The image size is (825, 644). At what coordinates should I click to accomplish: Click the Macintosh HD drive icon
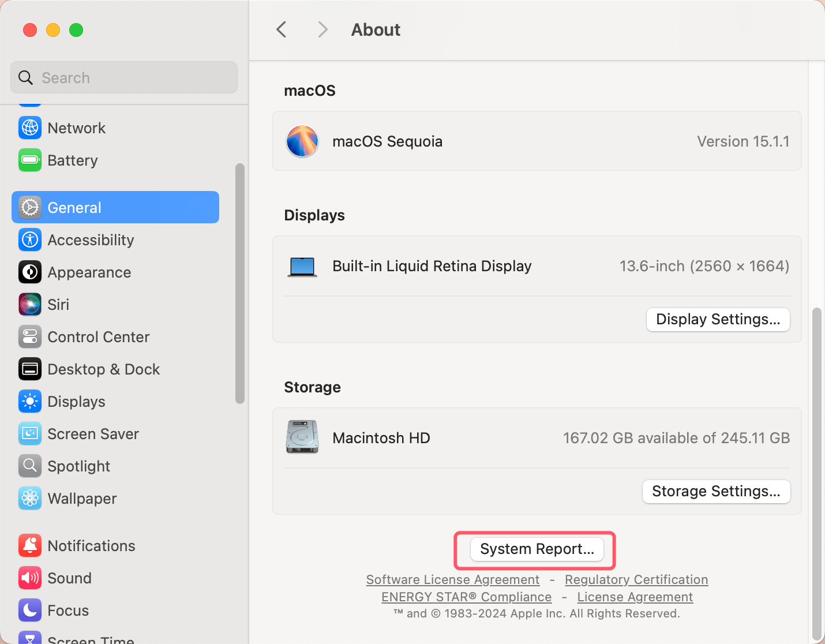click(302, 437)
